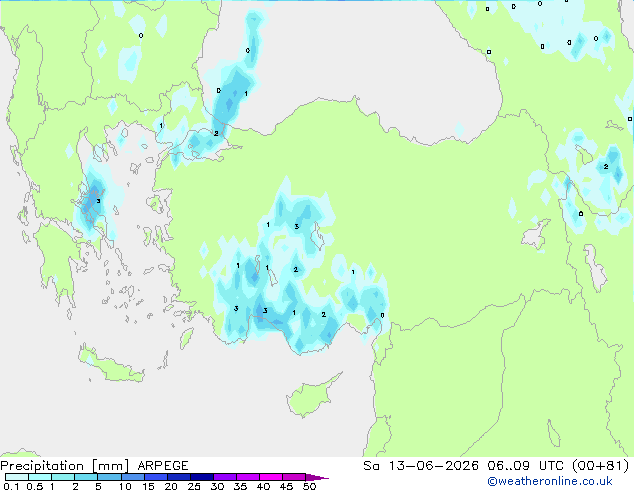This screenshot has width=634, height=490.
Task: Click the '10' legend label
Action: [125, 486]
